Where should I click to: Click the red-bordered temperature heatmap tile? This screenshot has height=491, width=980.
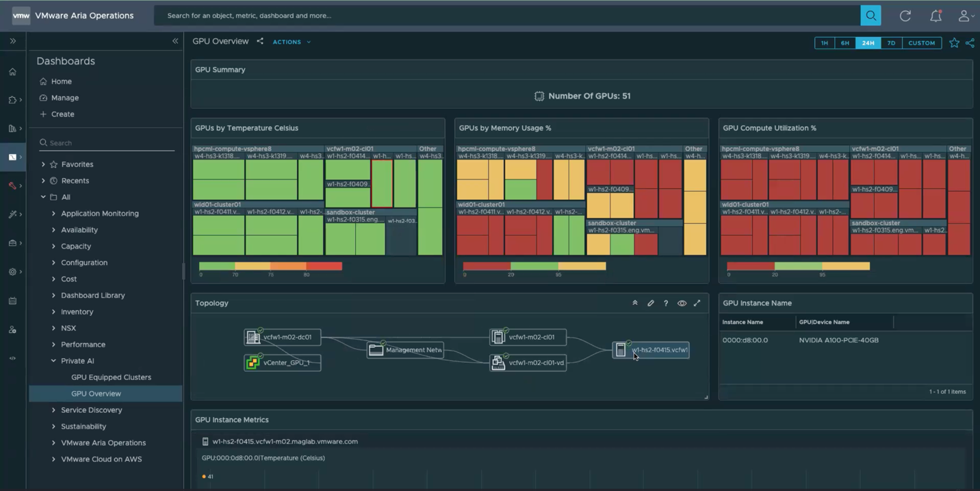pos(382,184)
